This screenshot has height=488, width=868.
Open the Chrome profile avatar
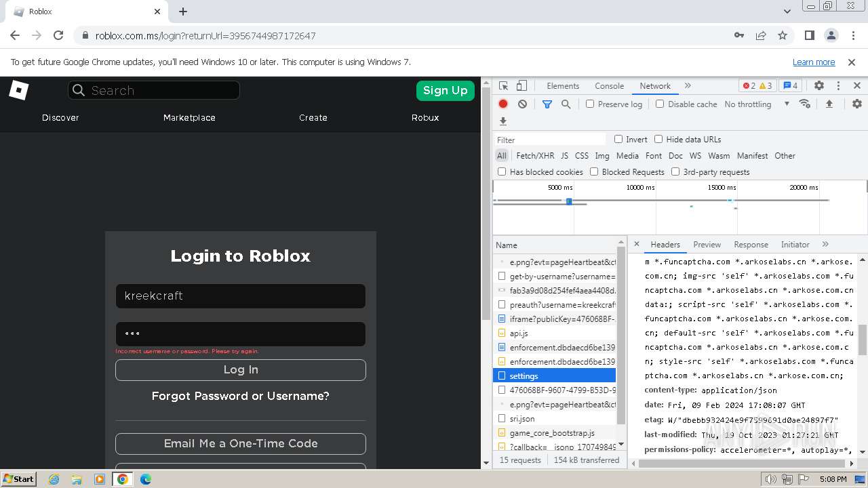(x=831, y=35)
